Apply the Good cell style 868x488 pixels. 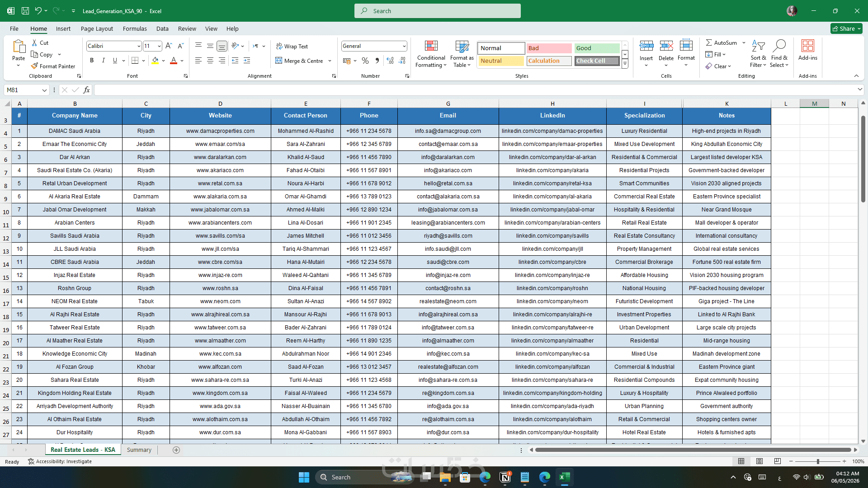point(597,48)
